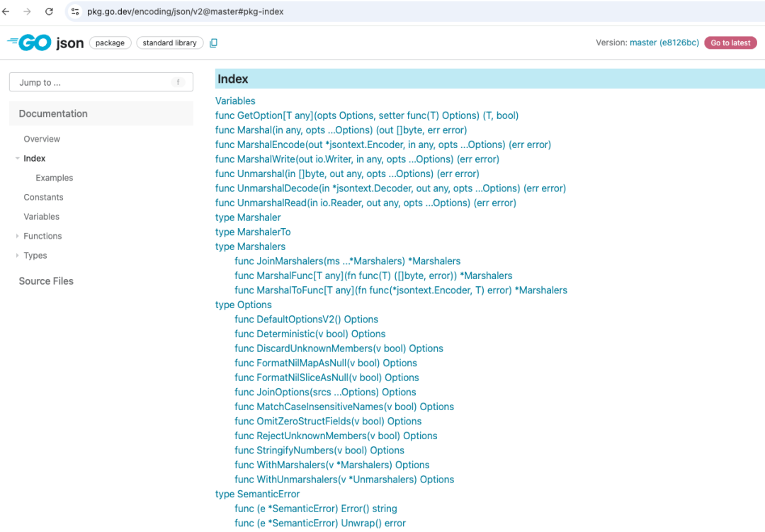Open the site information icon in address bar
Screen dimensions: 765x532
(x=74, y=11)
